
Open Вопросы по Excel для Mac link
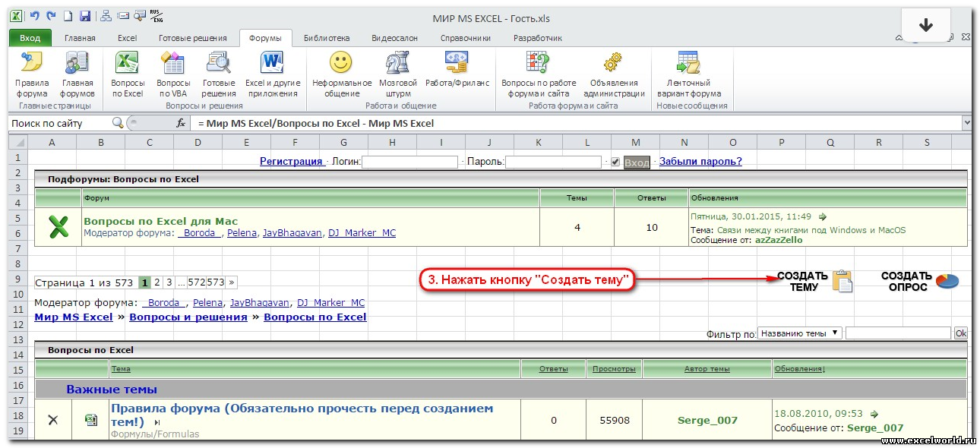pos(160,221)
